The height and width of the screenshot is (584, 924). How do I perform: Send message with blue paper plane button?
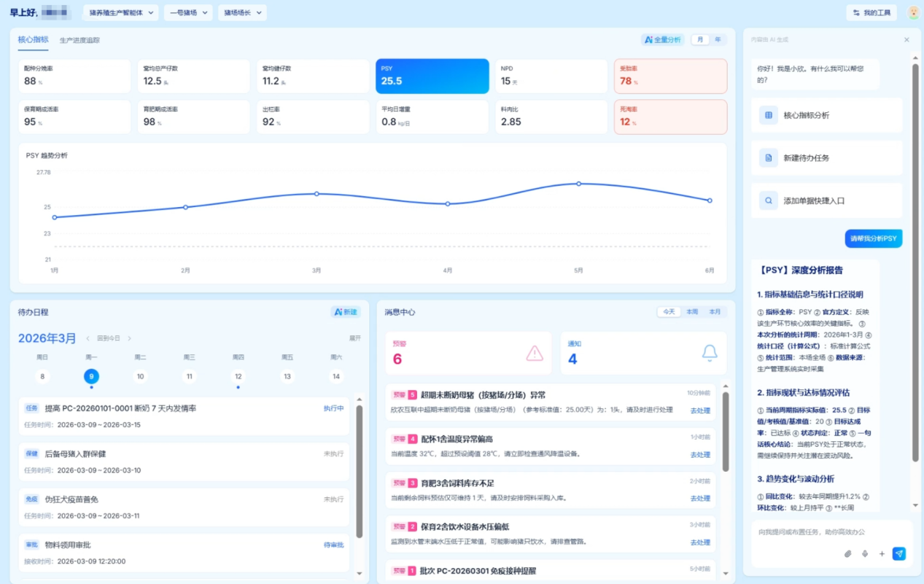tap(899, 554)
